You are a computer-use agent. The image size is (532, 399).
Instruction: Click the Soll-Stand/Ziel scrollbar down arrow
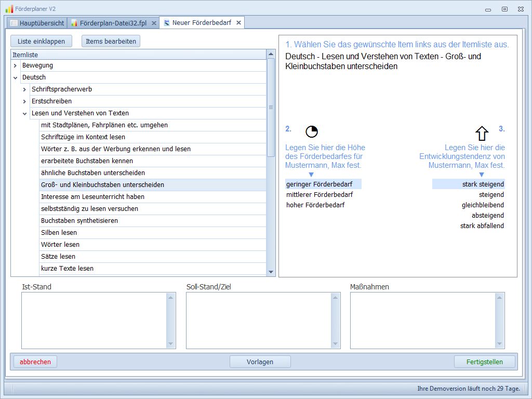click(335, 344)
